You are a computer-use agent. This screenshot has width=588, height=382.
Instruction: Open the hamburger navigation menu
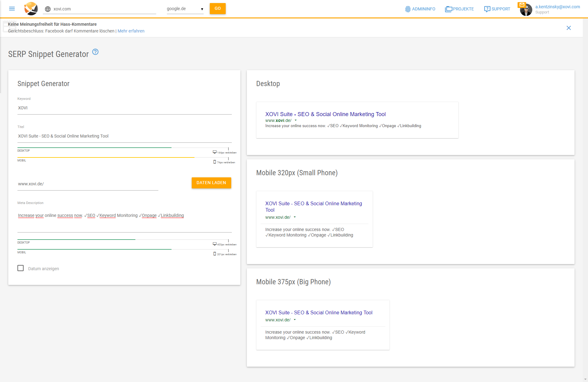(12, 9)
